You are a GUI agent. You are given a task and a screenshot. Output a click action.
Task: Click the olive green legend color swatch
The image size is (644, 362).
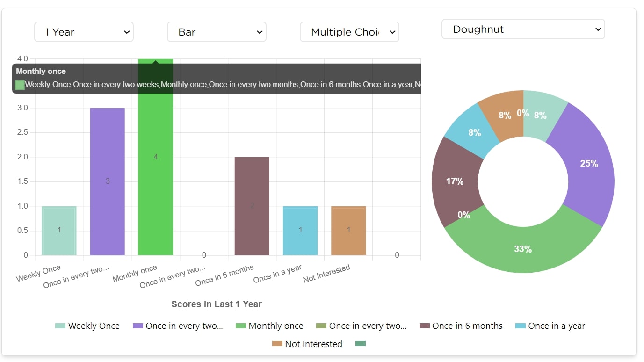[x=321, y=326]
